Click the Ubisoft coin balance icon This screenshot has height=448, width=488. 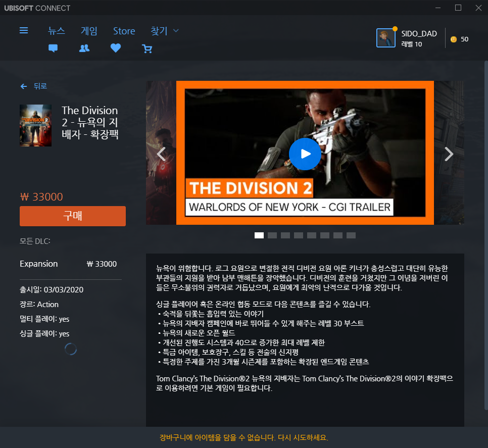(454, 39)
